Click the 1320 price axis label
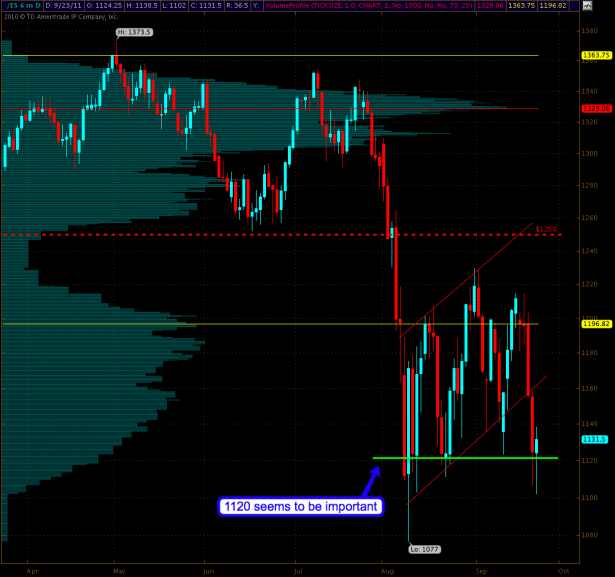Screen dimensions: 615x577 [590, 122]
